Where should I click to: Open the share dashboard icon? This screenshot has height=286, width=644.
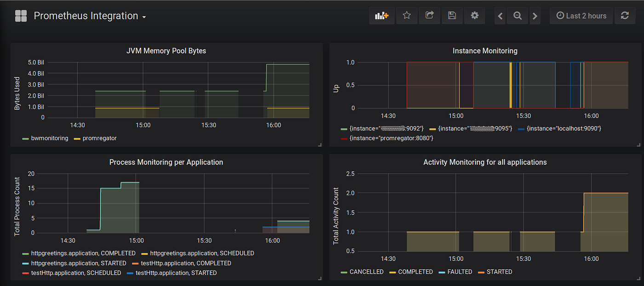coord(429,15)
